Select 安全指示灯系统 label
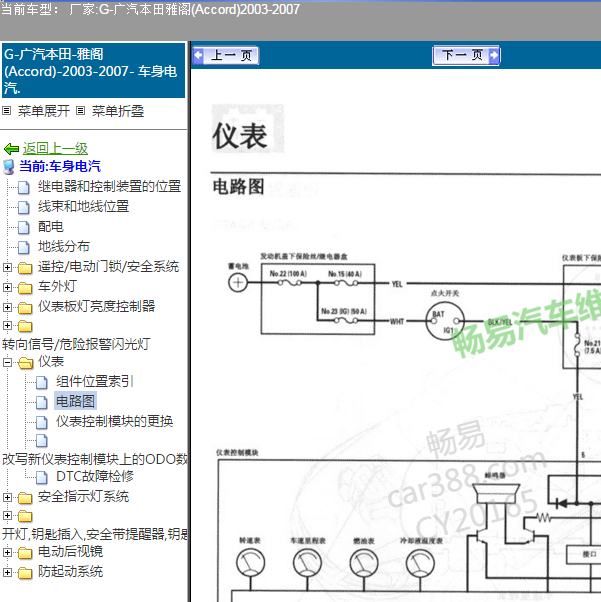 click(x=83, y=497)
